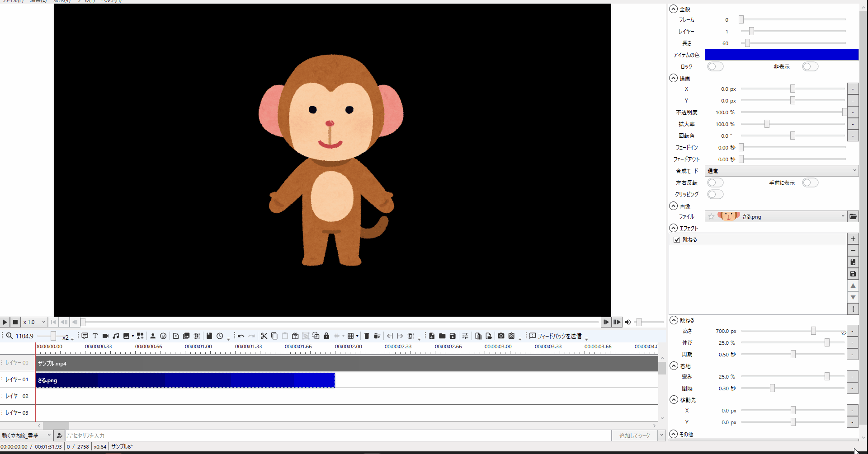Add an audio item via music note icon
This screenshot has height=454, width=868.
click(x=116, y=336)
